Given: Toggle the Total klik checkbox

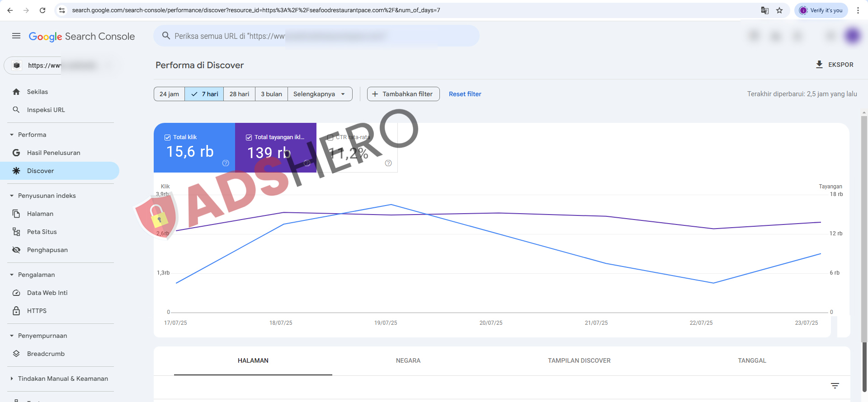Looking at the screenshot, I should 168,137.
